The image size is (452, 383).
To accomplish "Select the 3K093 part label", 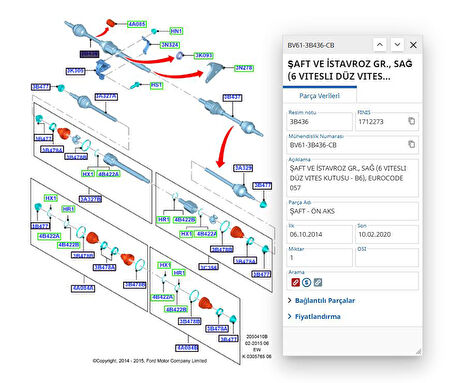I will 204,55.
